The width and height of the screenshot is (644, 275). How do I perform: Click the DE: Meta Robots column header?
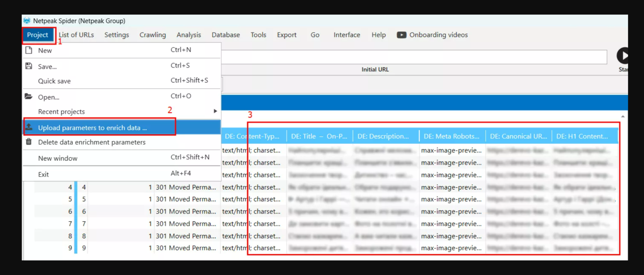point(451,136)
